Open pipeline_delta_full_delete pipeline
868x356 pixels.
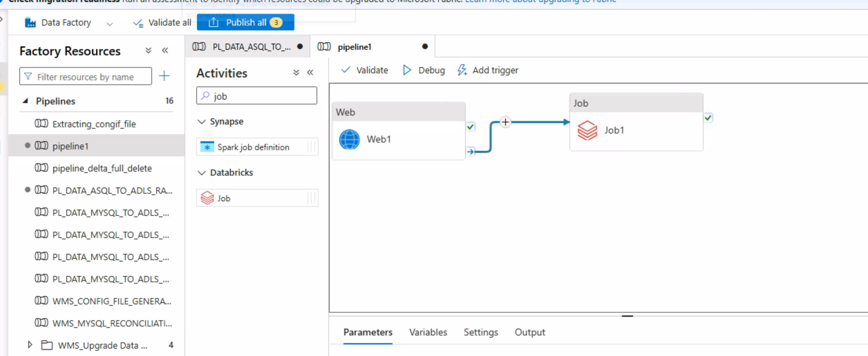coord(102,168)
